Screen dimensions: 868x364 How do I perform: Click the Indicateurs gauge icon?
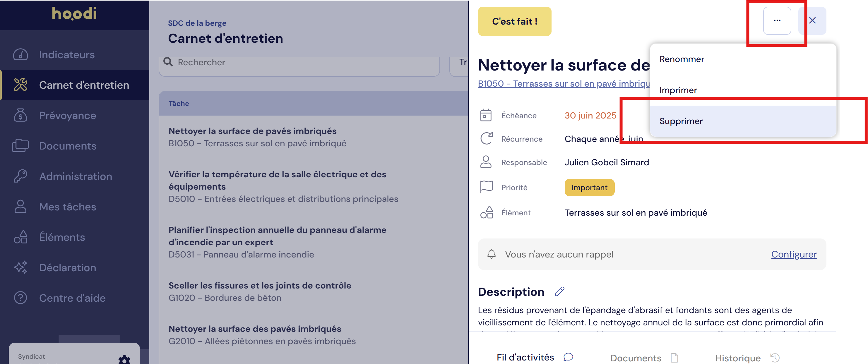click(20, 54)
